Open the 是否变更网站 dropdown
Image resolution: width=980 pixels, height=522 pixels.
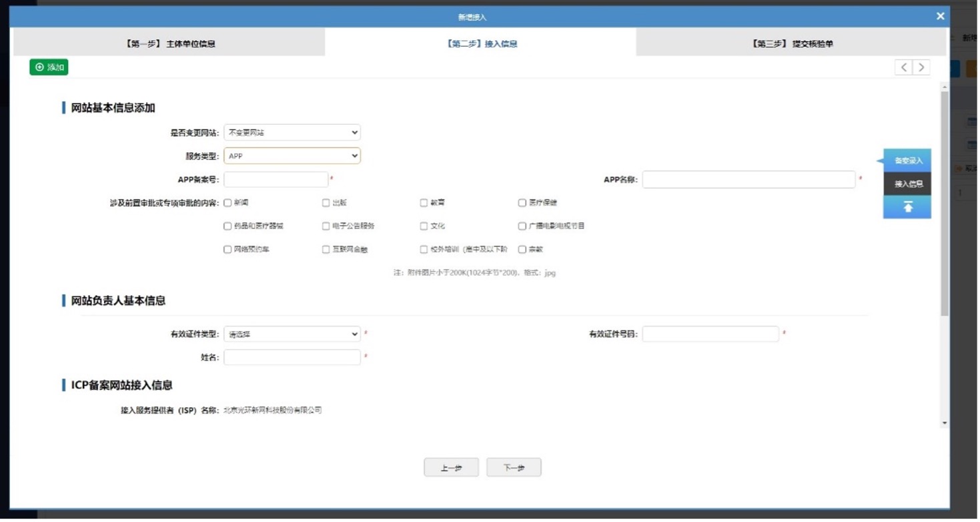tap(292, 132)
